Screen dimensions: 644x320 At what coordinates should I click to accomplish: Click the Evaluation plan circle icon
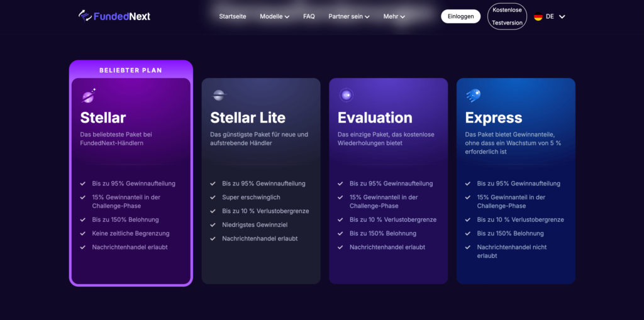point(346,96)
